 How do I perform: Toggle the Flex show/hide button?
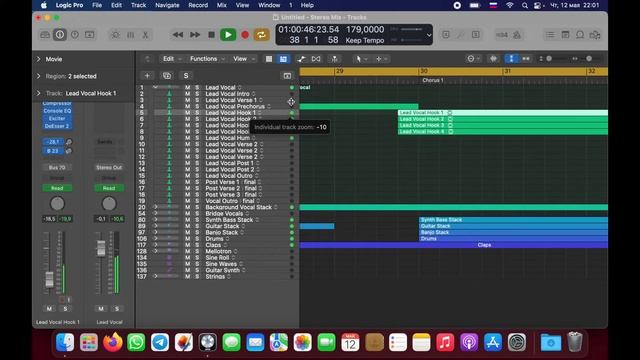(x=316, y=59)
